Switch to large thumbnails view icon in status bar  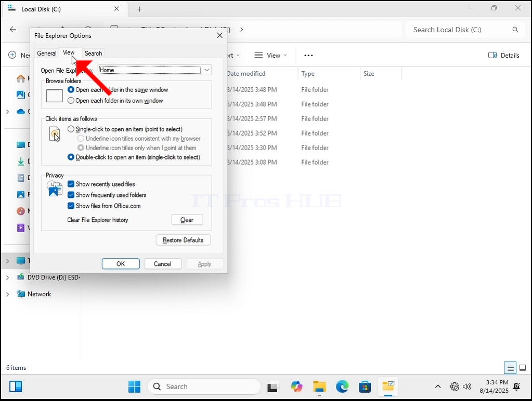coord(523,368)
